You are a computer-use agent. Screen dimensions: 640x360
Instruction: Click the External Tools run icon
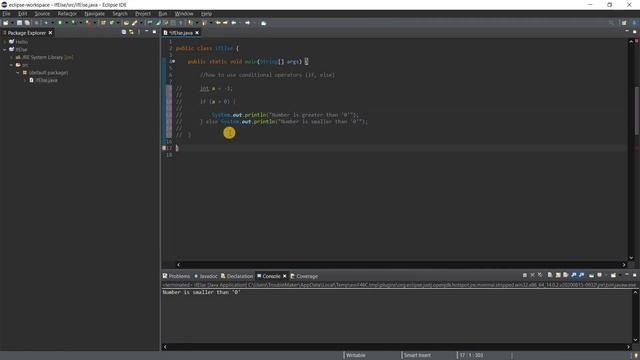[88, 23]
